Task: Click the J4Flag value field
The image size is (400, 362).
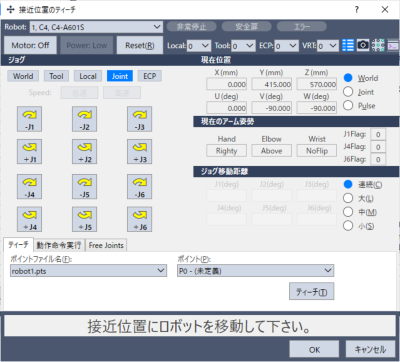Action: pyautogui.click(x=378, y=147)
